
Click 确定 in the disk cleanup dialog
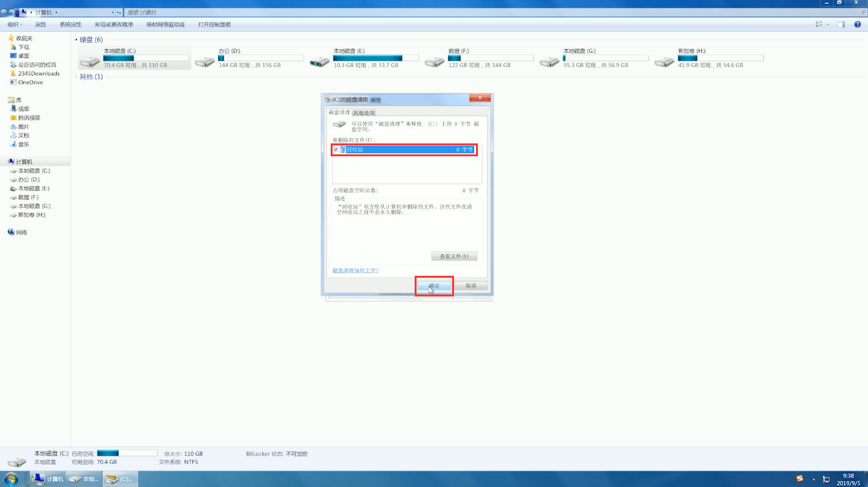(434, 285)
